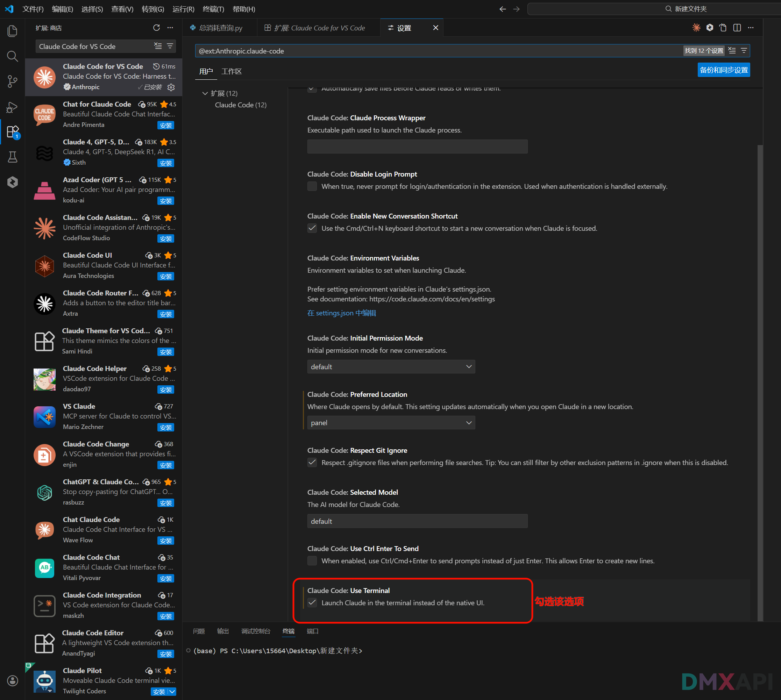Open the 终端(T) menu

pyautogui.click(x=213, y=9)
